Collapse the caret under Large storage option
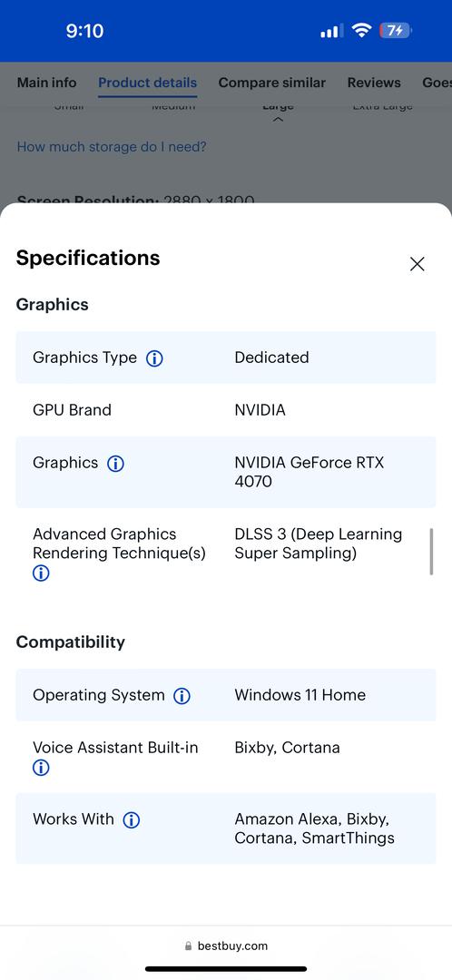Viewport: 452px width, 980px height. pos(279,120)
